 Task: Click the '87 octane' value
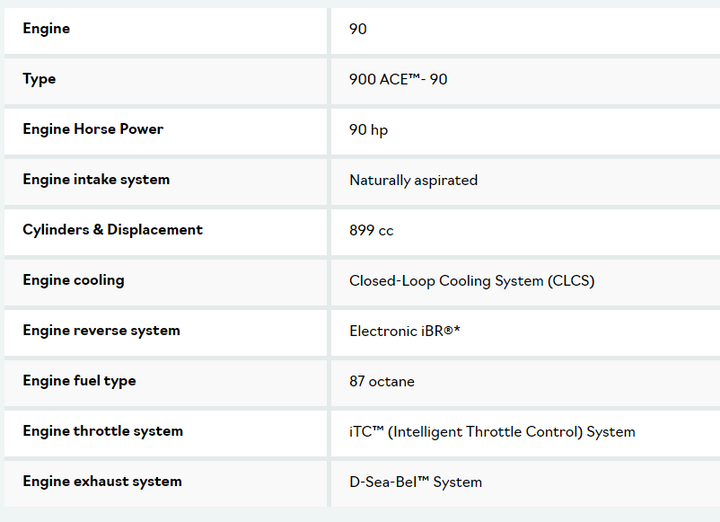tap(381, 381)
